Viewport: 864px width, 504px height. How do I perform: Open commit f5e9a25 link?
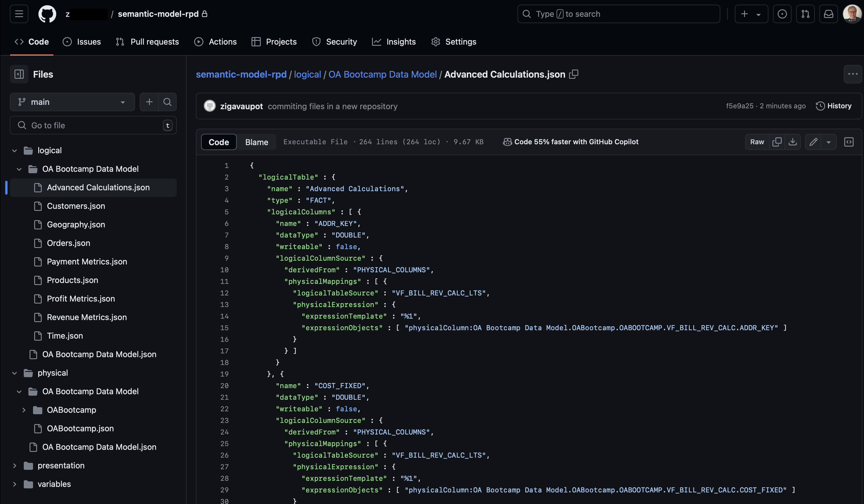[739, 106]
